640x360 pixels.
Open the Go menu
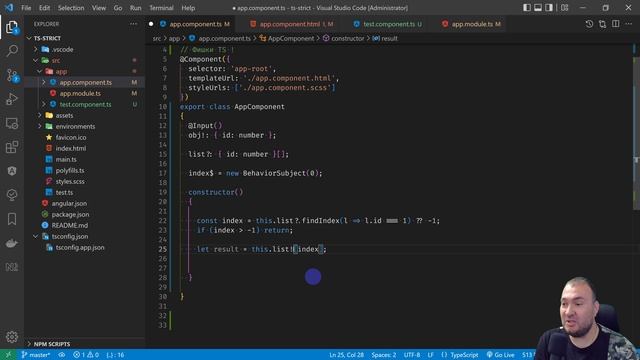(x=118, y=8)
